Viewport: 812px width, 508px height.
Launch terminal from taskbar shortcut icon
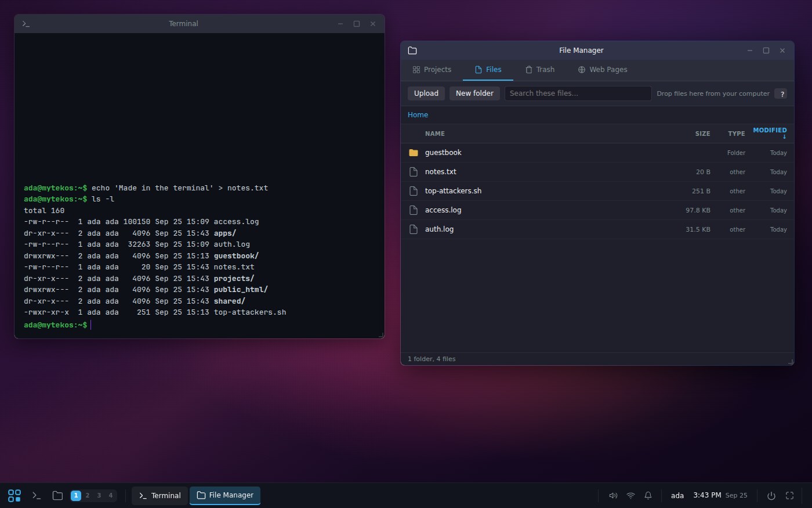pos(37,495)
